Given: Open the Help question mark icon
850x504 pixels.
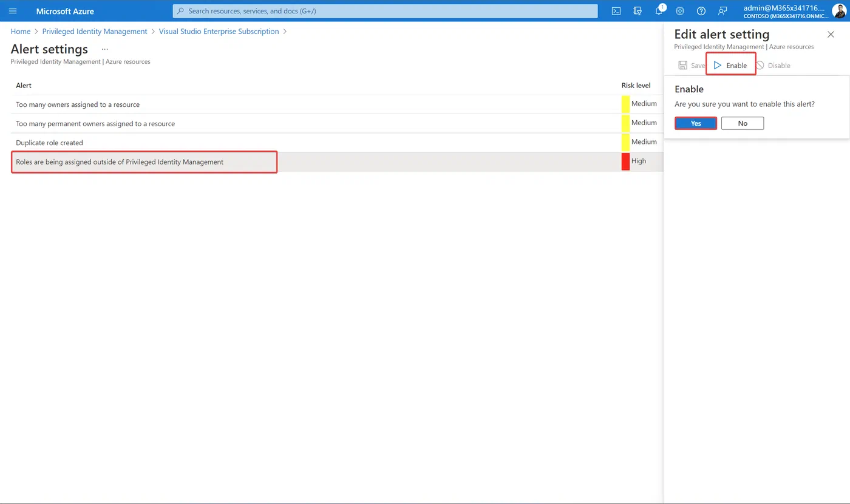Looking at the screenshot, I should (x=701, y=11).
